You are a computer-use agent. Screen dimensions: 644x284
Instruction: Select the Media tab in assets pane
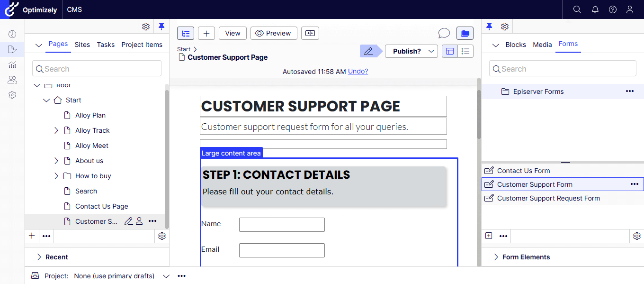(542, 45)
